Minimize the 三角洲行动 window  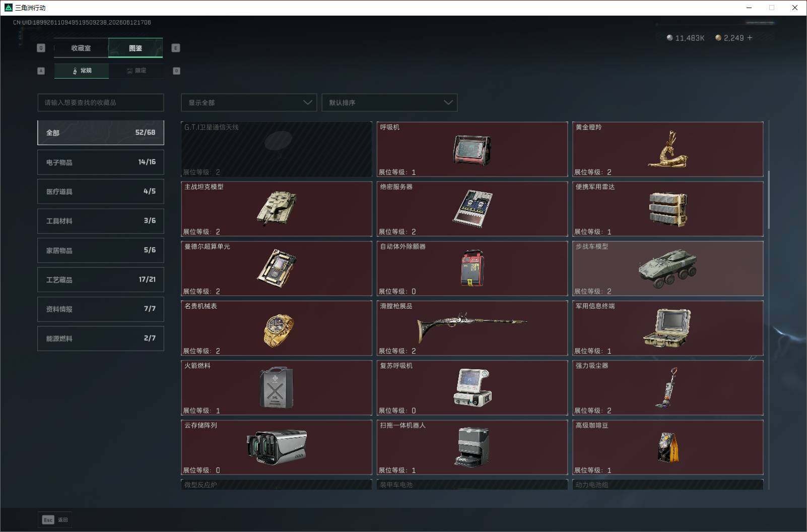tap(749, 8)
